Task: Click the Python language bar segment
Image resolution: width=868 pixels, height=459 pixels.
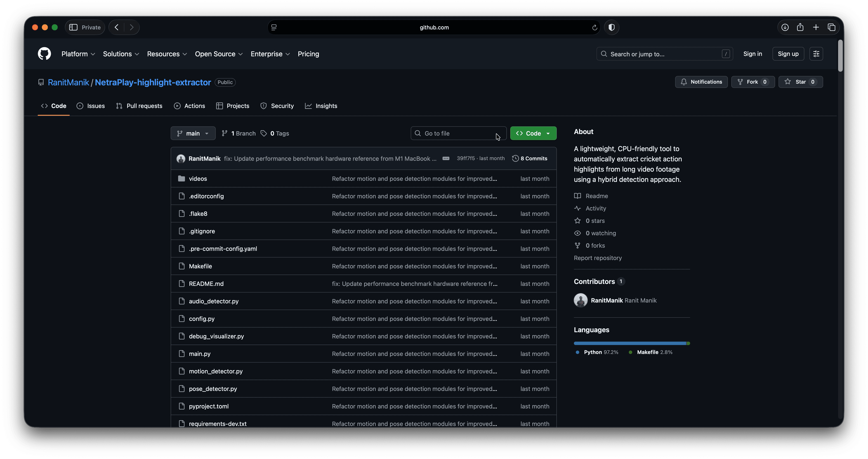Action: pos(630,343)
